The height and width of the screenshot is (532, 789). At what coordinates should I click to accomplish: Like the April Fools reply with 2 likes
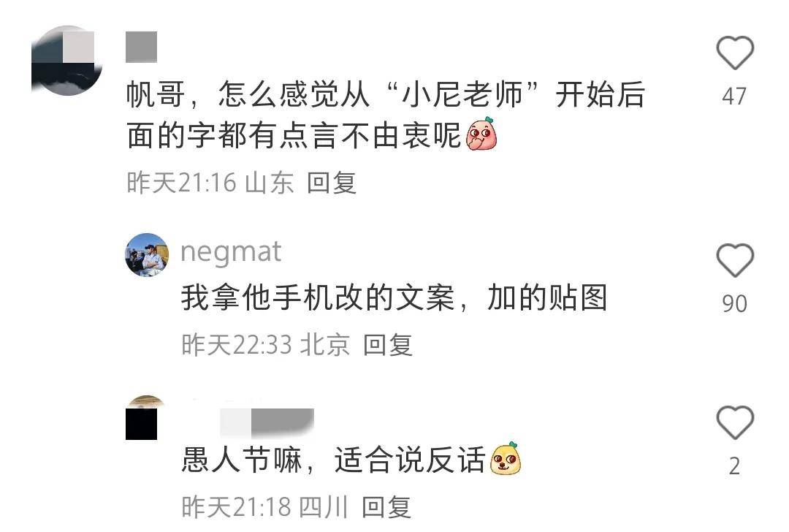735,422
